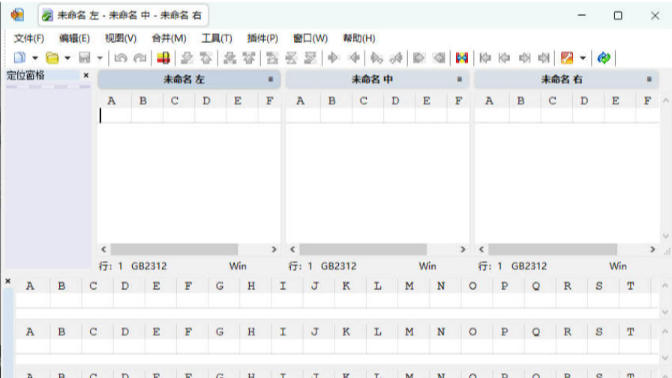Image resolution: width=672 pixels, height=378 pixels.
Task: Open the 视图(V) menu
Action: 121,38
